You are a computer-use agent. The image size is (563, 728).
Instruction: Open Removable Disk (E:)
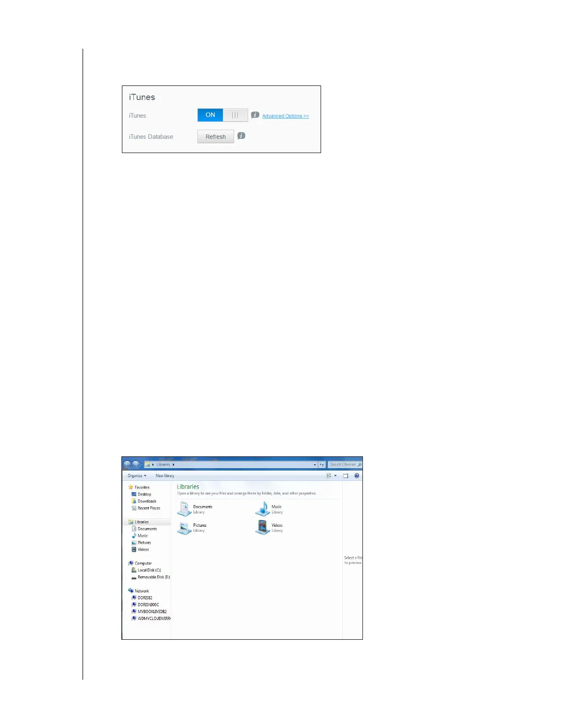[150, 577]
